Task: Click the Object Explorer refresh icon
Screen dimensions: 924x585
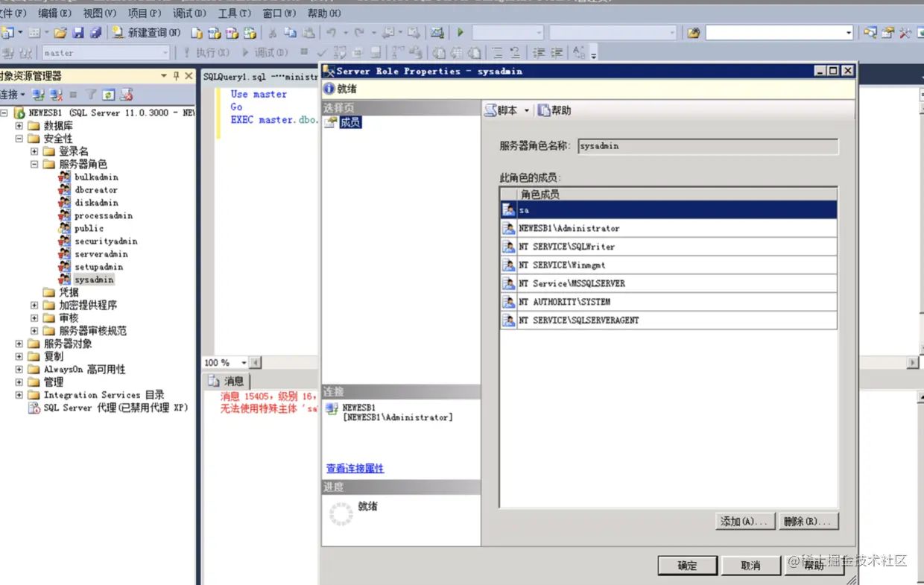Action: (x=109, y=95)
